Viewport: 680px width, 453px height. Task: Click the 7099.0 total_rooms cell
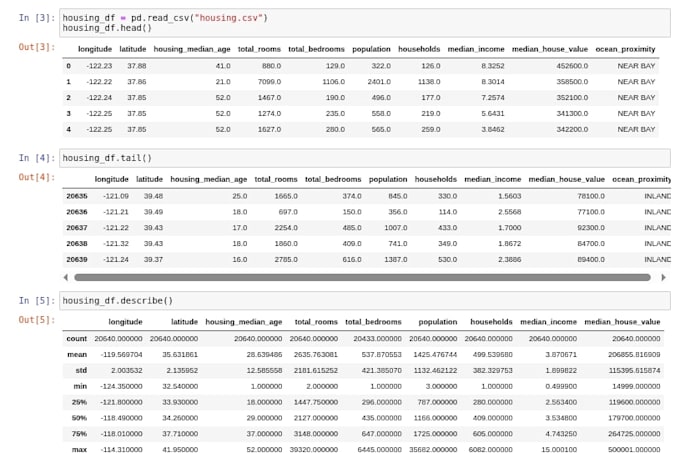coord(269,82)
